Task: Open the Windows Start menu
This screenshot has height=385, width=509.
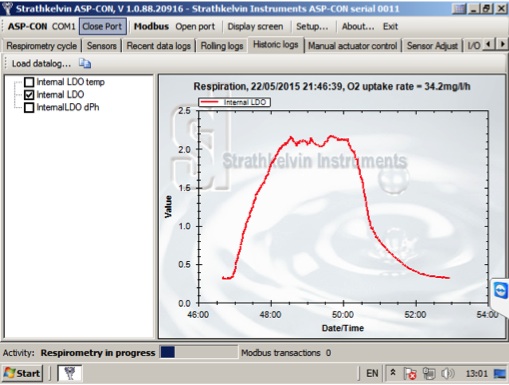Action: point(22,373)
